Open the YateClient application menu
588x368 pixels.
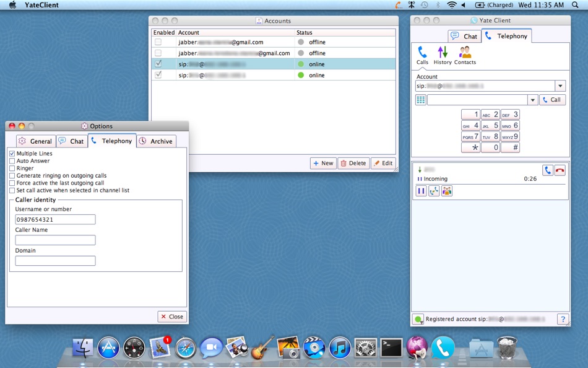click(x=41, y=5)
